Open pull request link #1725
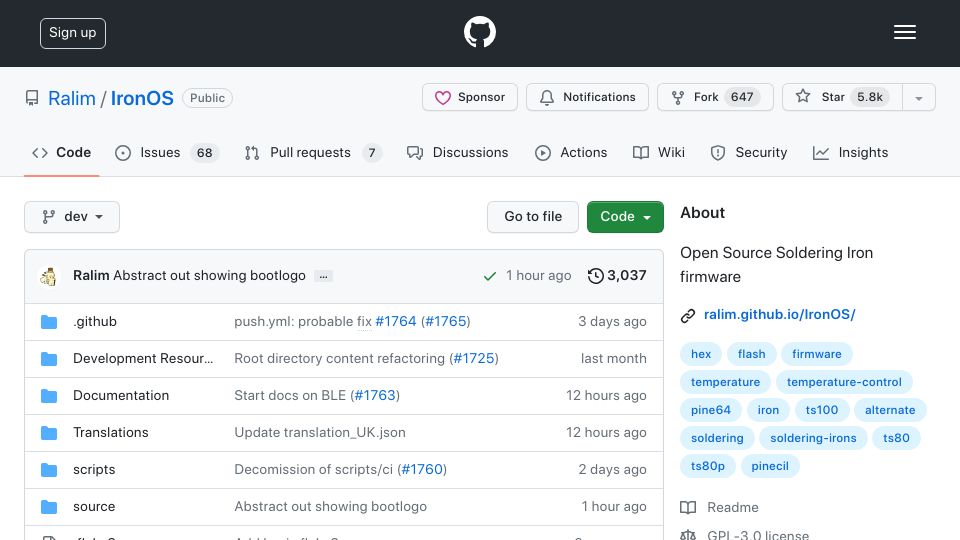This screenshot has height=540, width=960. coord(474,358)
